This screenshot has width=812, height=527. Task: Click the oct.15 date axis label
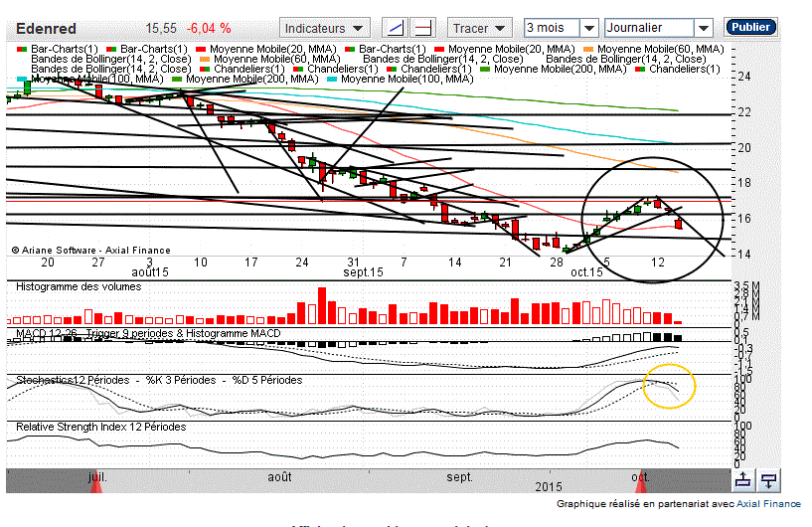(586, 272)
